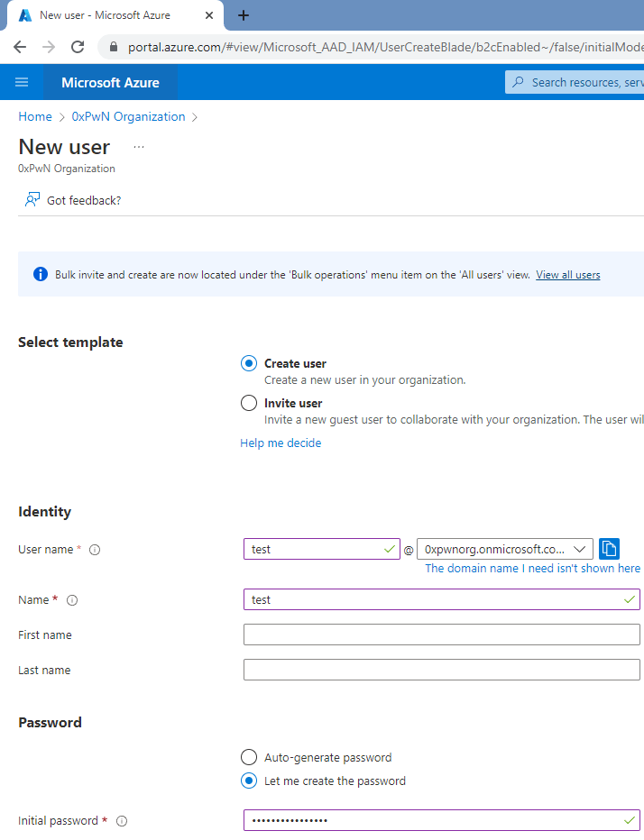
Task: Choose Auto-generate password option
Action: pos(249,757)
